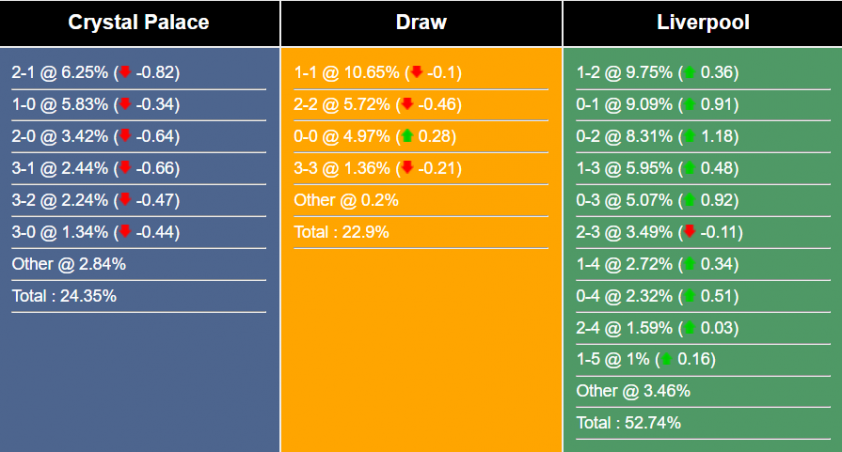Select the Liverpool column header

click(703, 22)
